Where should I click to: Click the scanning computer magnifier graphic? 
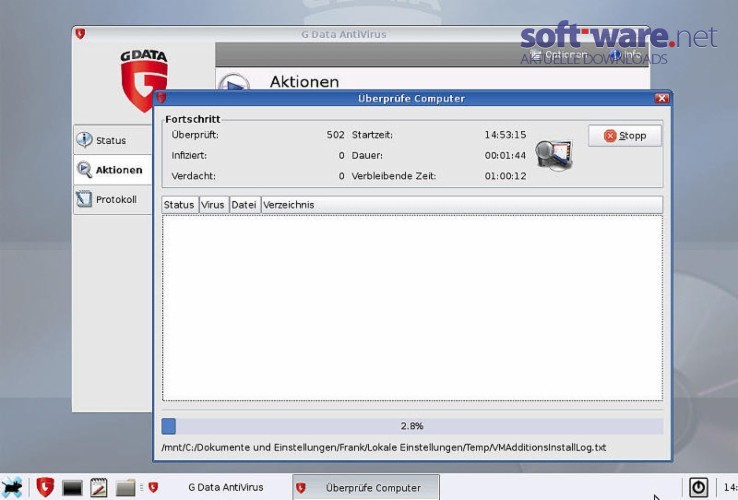coord(554,155)
